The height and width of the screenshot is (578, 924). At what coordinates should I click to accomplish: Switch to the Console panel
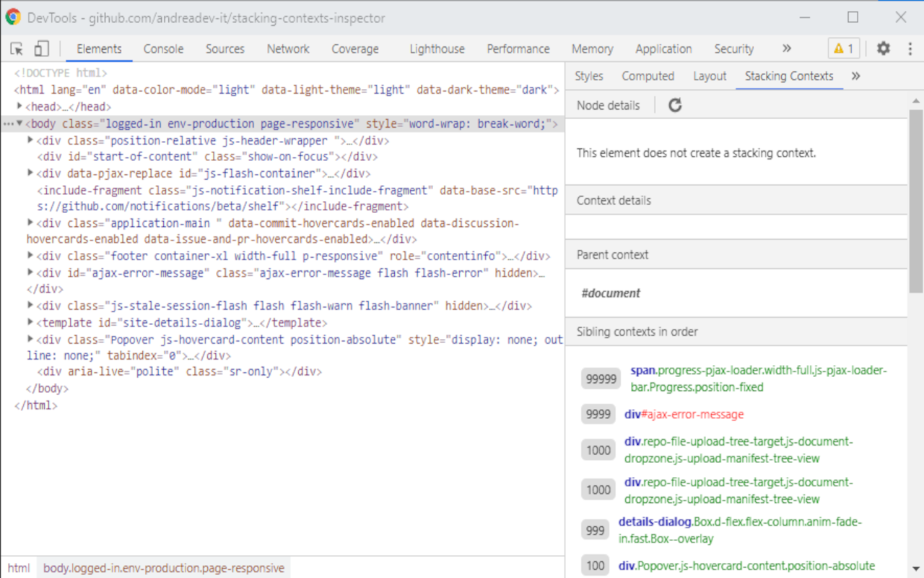tap(163, 48)
